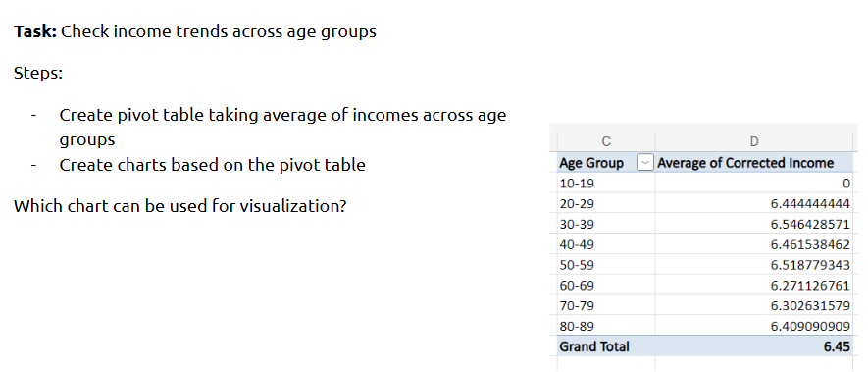Viewport: 868px width, 372px height.
Task: Select the 50-59 age group cell
Action: click(x=605, y=265)
